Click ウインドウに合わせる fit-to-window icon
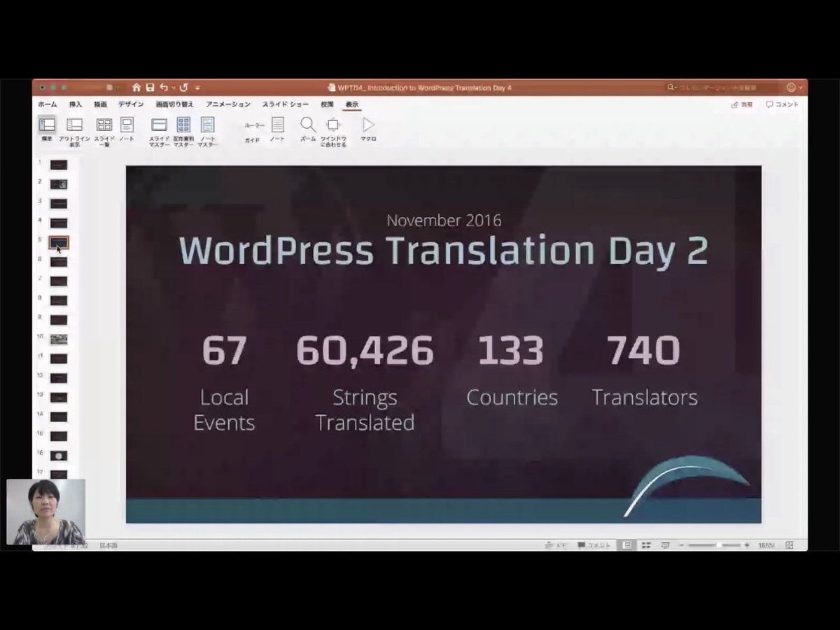Image resolution: width=840 pixels, height=630 pixels. pos(333,125)
